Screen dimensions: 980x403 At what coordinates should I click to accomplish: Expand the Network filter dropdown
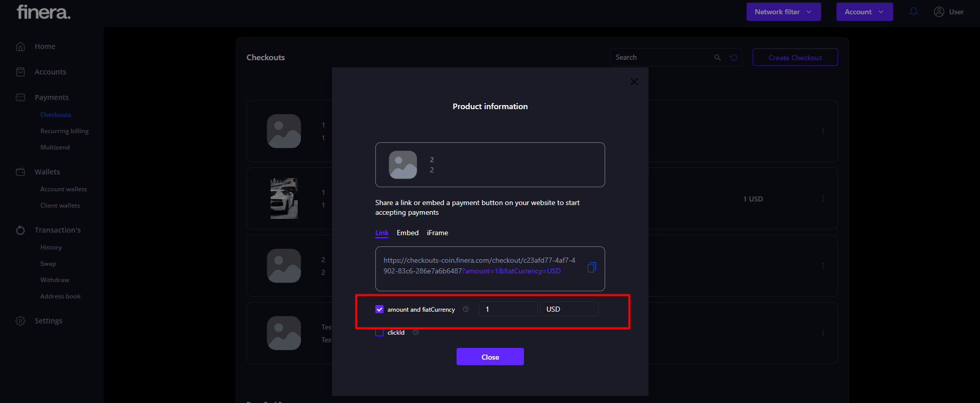click(x=783, y=12)
